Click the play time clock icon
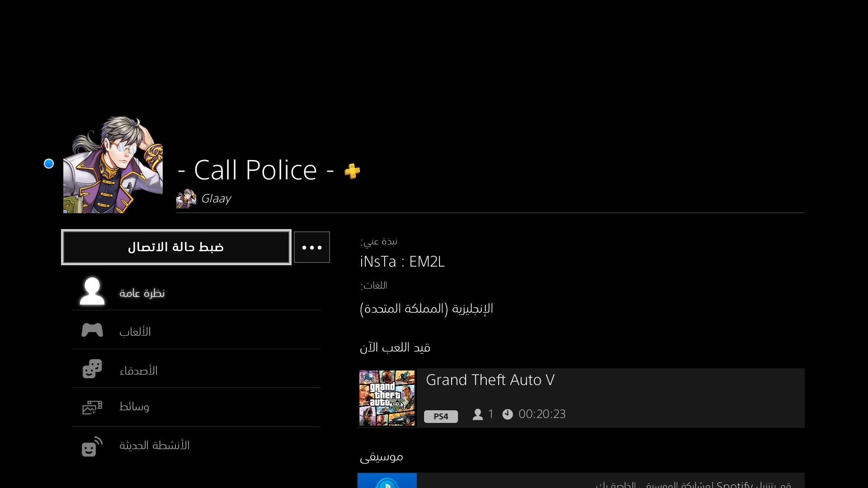The image size is (868, 488). pyautogui.click(x=508, y=414)
